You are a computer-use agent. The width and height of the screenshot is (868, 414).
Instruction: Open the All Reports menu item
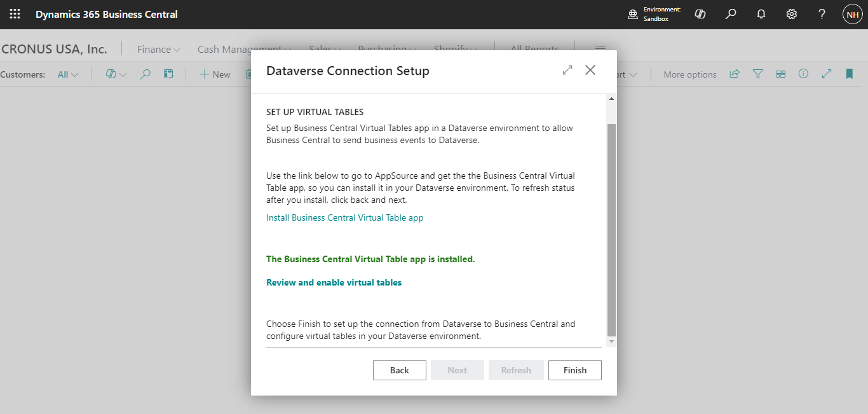pos(534,49)
